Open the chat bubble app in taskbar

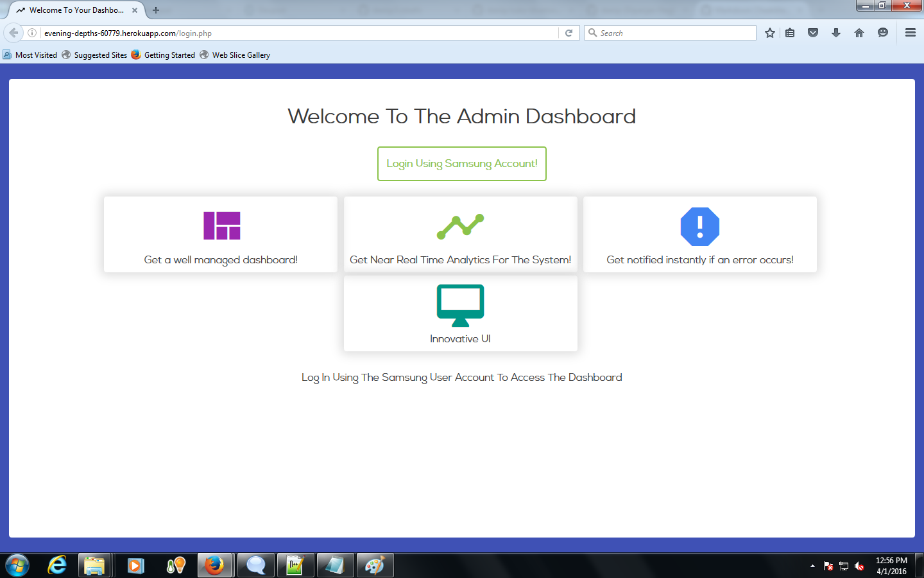coord(255,566)
